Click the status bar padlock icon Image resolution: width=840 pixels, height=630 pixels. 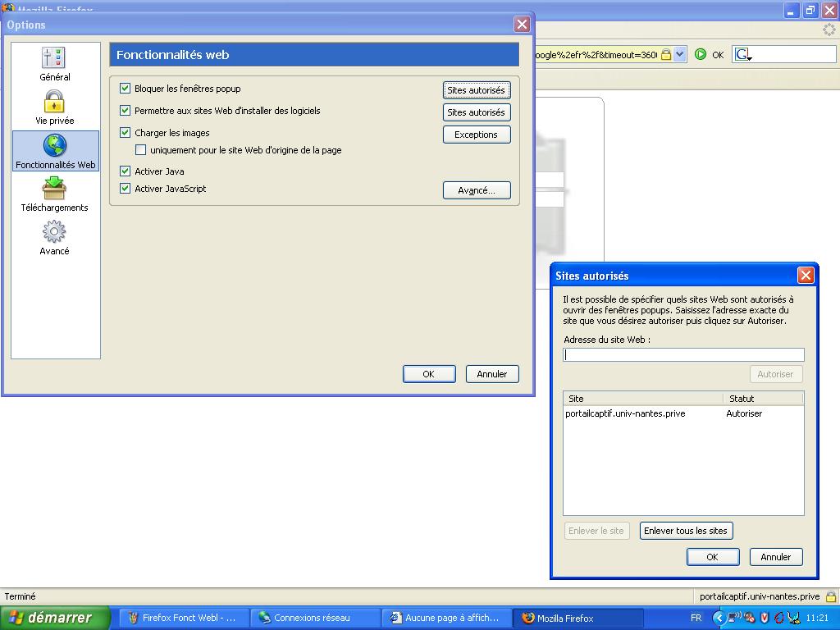[x=831, y=596]
